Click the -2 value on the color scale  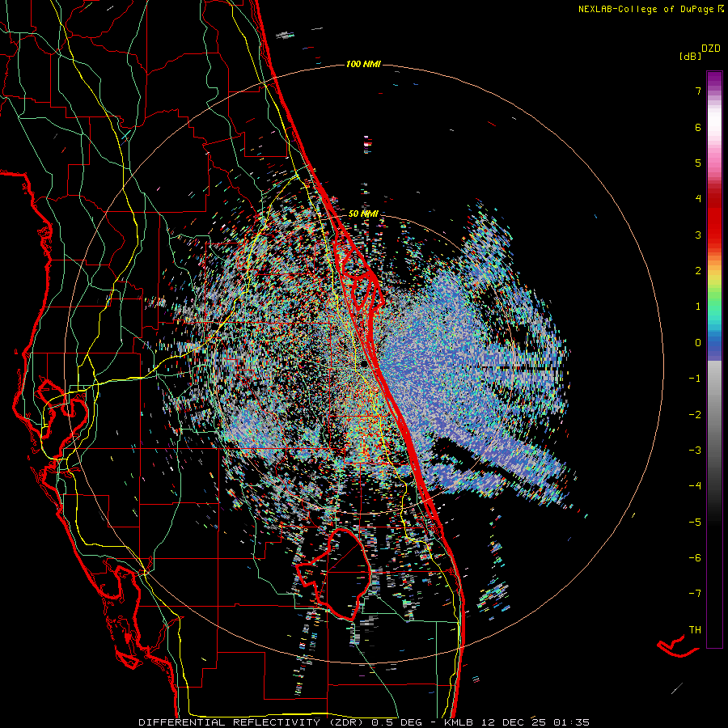tap(695, 415)
